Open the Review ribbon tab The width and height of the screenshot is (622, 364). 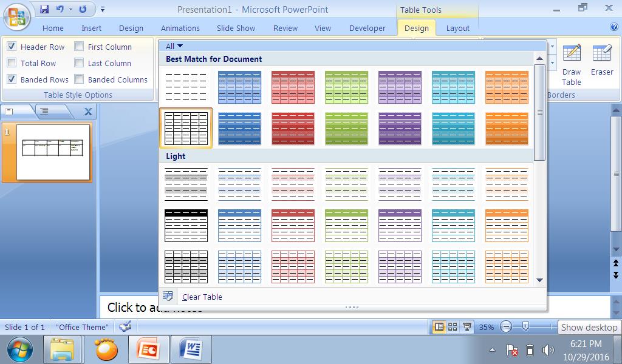pyautogui.click(x=285, y=28)
